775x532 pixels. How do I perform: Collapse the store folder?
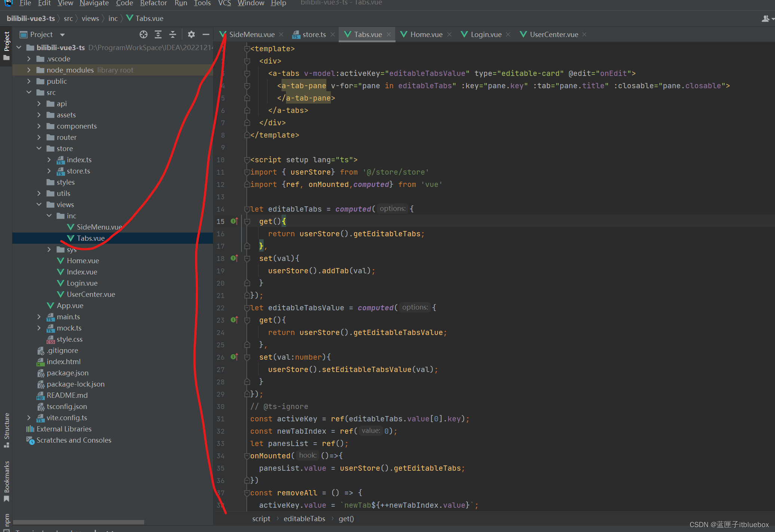pos(39,148)
